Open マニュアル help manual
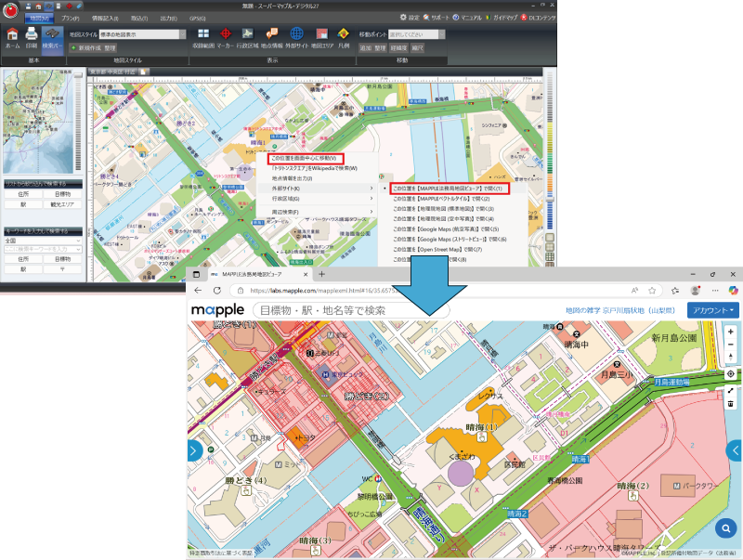 (x=467, y=17)
